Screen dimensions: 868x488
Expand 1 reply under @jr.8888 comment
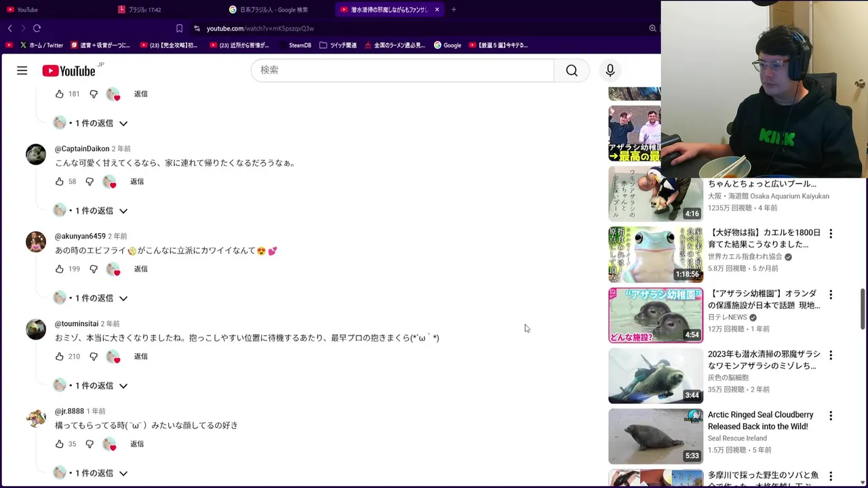pos(91,473)
